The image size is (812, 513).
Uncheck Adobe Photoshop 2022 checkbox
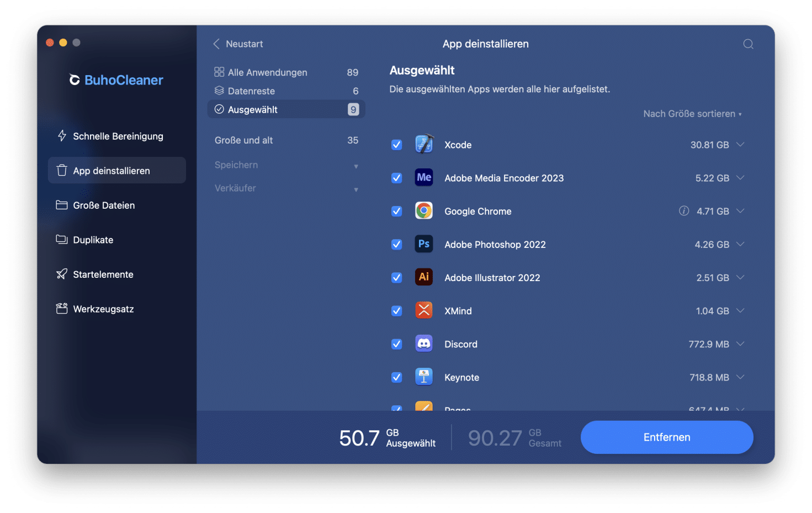(x=396, y=244)
